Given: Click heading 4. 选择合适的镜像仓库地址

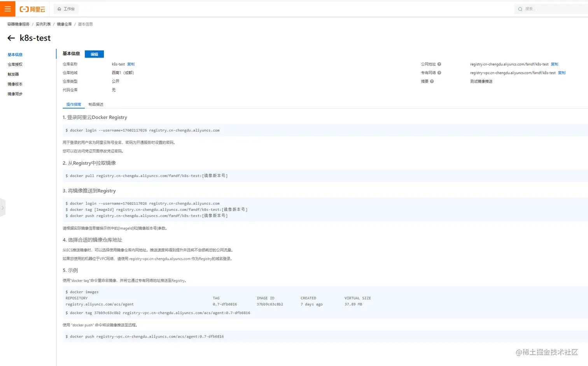Looking at the screenshot, I should pos(92,240).
